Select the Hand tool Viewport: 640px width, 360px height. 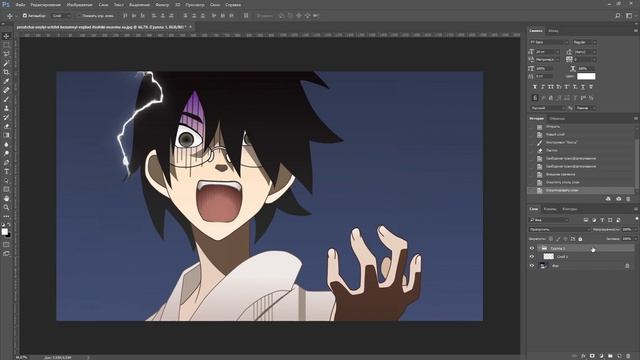pos(6,198)
